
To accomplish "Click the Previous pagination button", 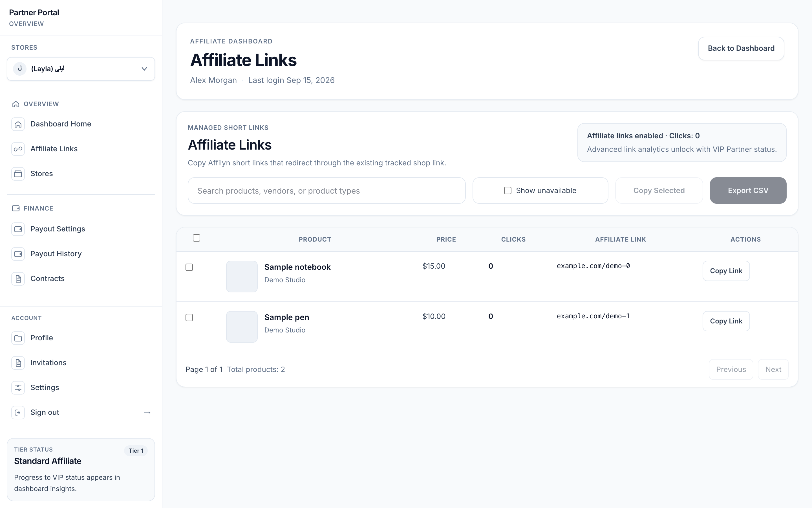I will pyautogui.click(x=731, y=370).
